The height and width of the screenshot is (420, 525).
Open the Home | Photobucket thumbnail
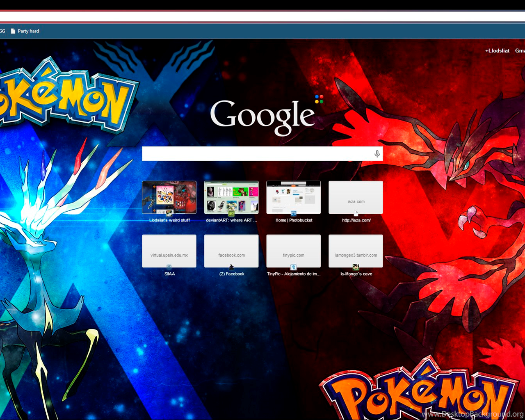click(x=294, y=197)
